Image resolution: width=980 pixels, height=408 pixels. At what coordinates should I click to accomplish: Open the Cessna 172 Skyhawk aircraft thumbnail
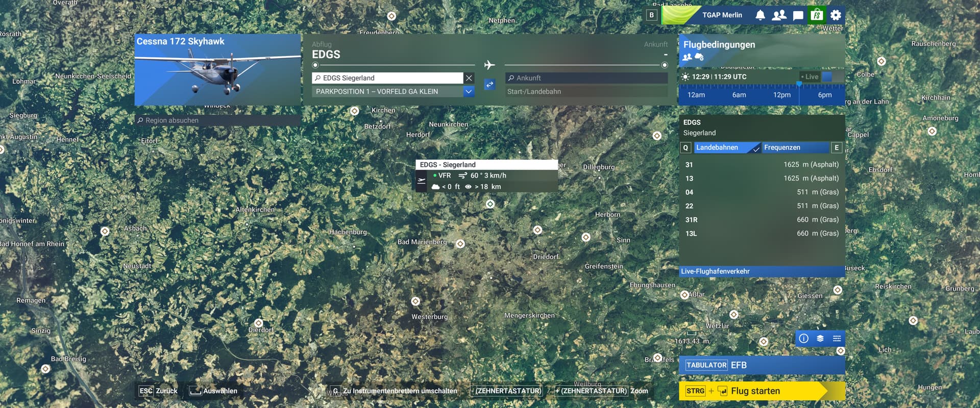(x=218, y=70)
